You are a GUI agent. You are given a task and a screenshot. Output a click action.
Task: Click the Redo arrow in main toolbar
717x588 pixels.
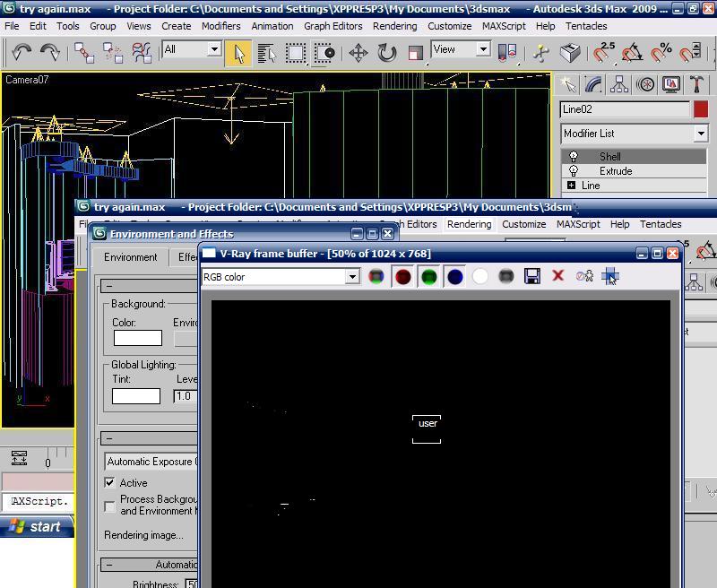pyautogui.click(x=50, y=53)
